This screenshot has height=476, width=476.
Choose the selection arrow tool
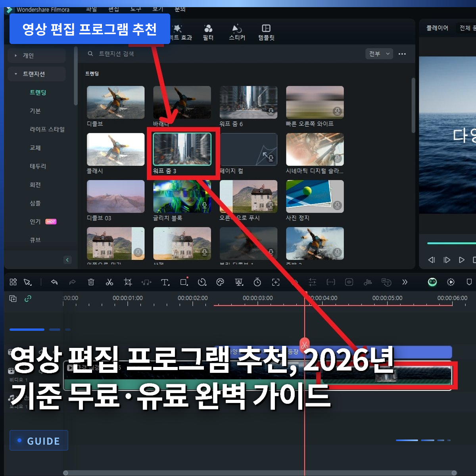(28, 282)
